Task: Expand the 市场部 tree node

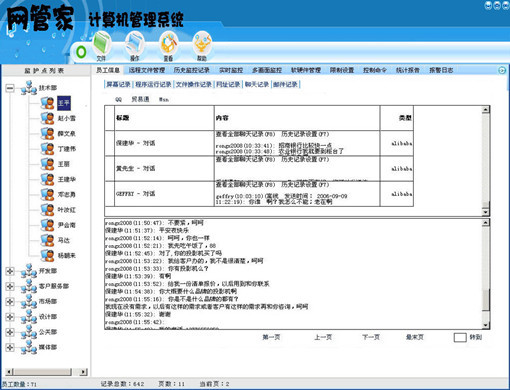Action: 10,301
